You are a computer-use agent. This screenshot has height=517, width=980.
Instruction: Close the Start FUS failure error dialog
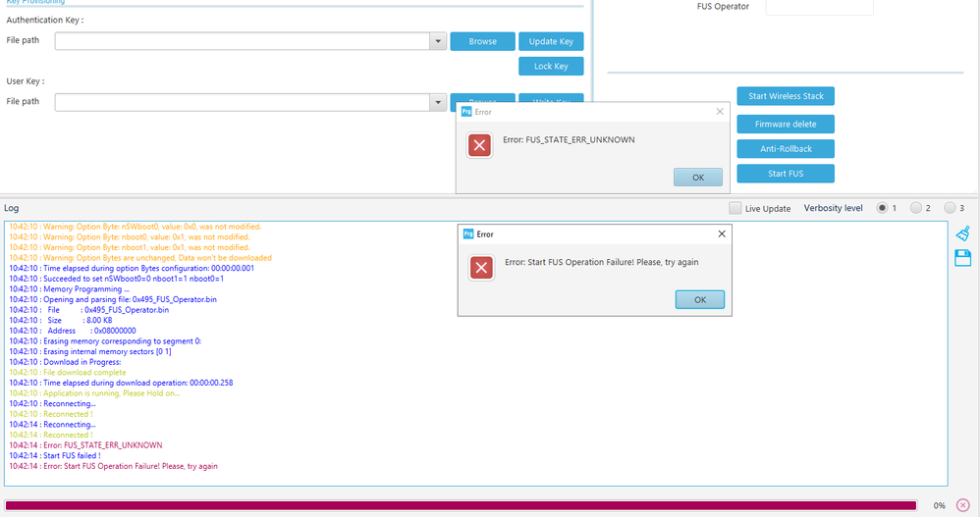tap(722, 234)
